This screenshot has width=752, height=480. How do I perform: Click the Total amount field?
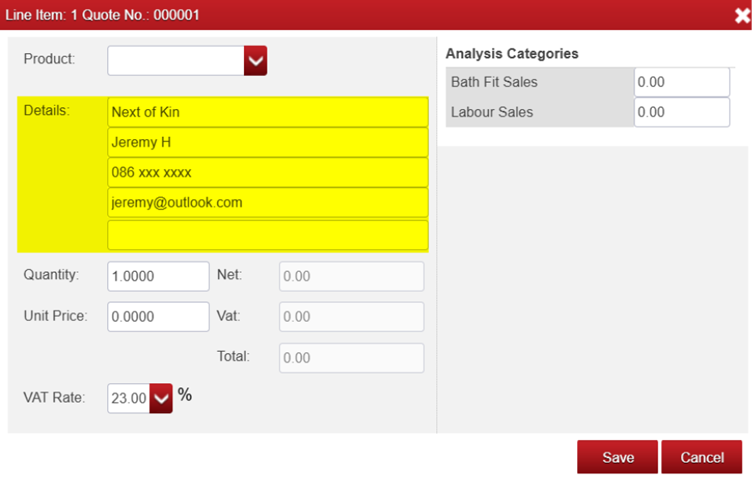point(352,358)
